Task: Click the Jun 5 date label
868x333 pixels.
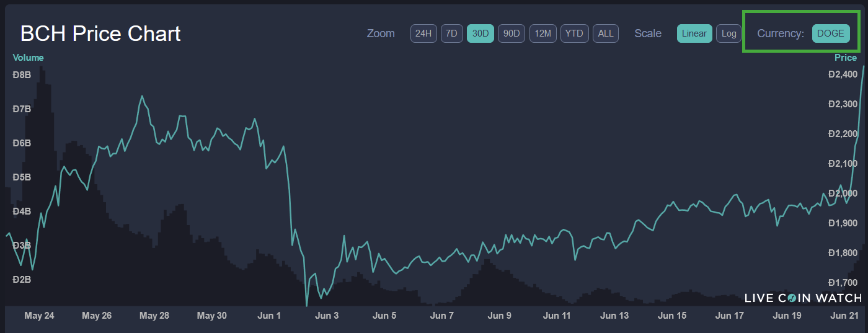Action: (384, 316)
